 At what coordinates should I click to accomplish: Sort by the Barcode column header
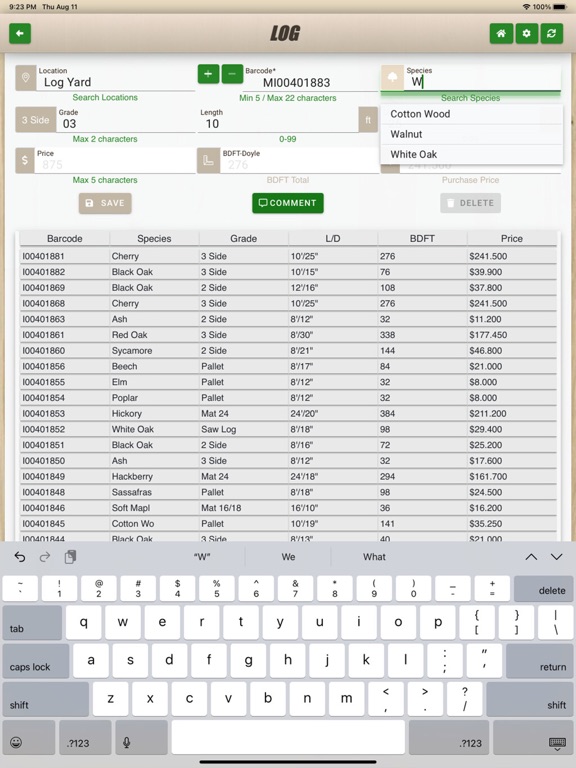click(x=65, y=239)
